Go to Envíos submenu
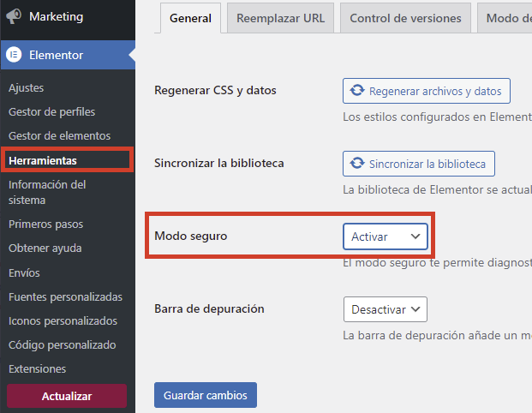This screenshot has width=532, height=413. [24, 272]
